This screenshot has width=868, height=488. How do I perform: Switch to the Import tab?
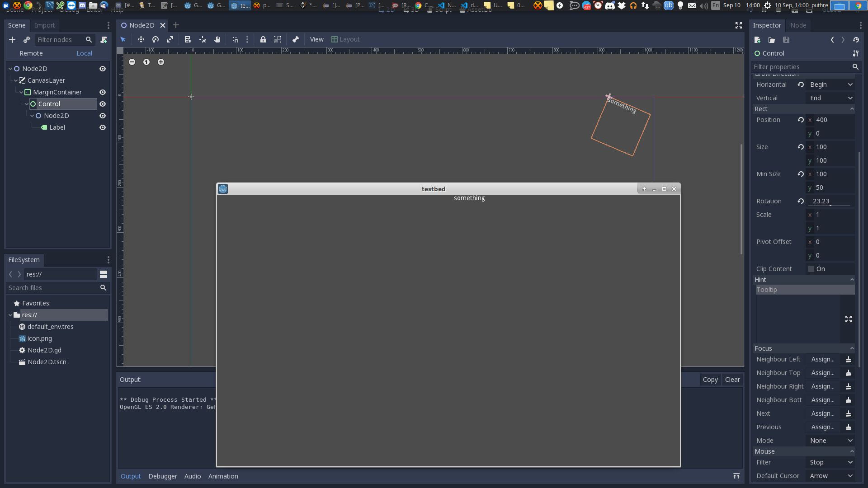pos(45,25)
